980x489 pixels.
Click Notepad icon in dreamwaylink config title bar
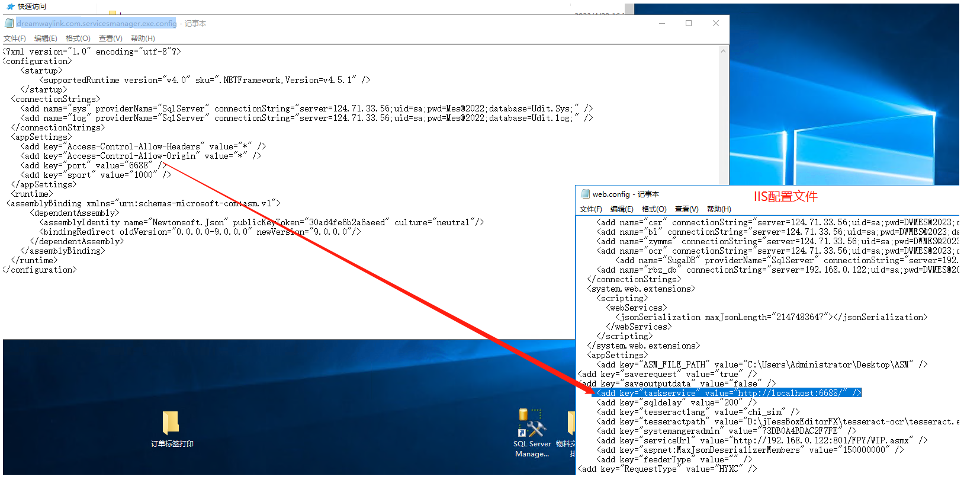pos(9,23)
